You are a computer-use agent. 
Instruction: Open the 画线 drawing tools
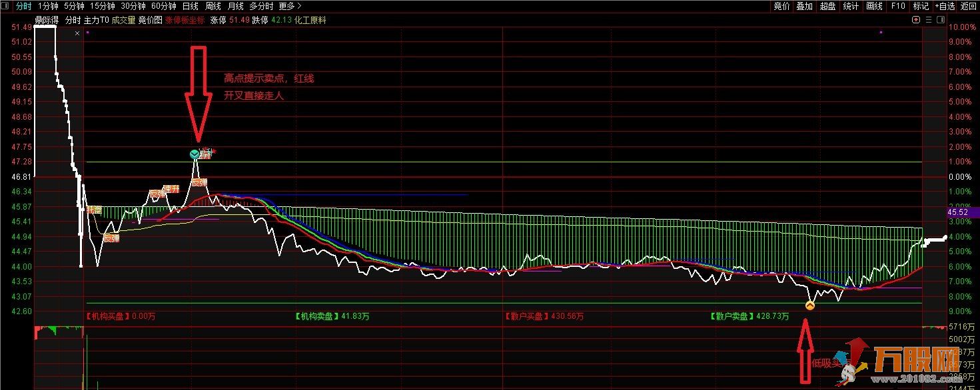click(874, 6)
